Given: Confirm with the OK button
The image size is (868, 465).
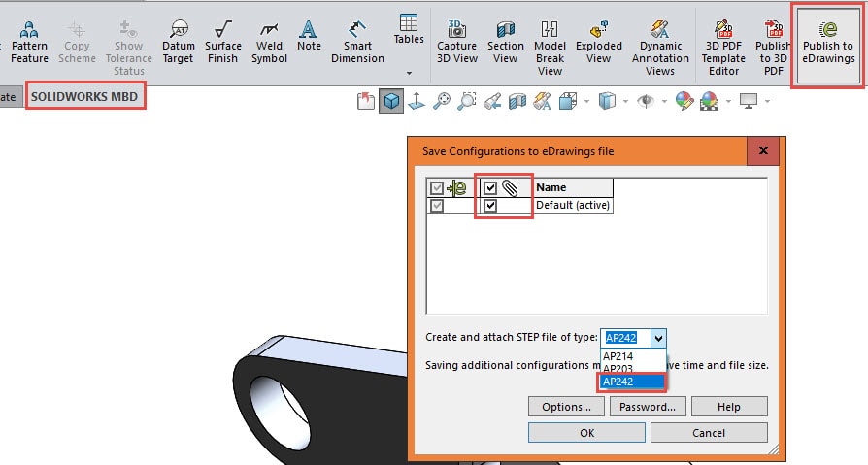Looking at the screenshot, I should pos(586,433).
